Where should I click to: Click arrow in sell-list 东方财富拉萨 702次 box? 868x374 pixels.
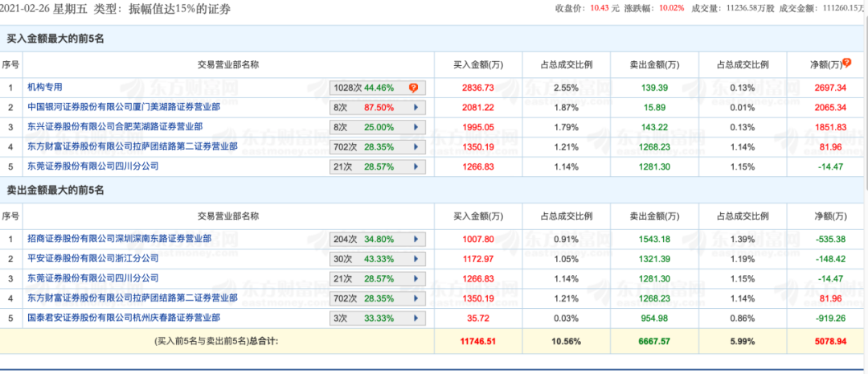[x=416, y=299]
